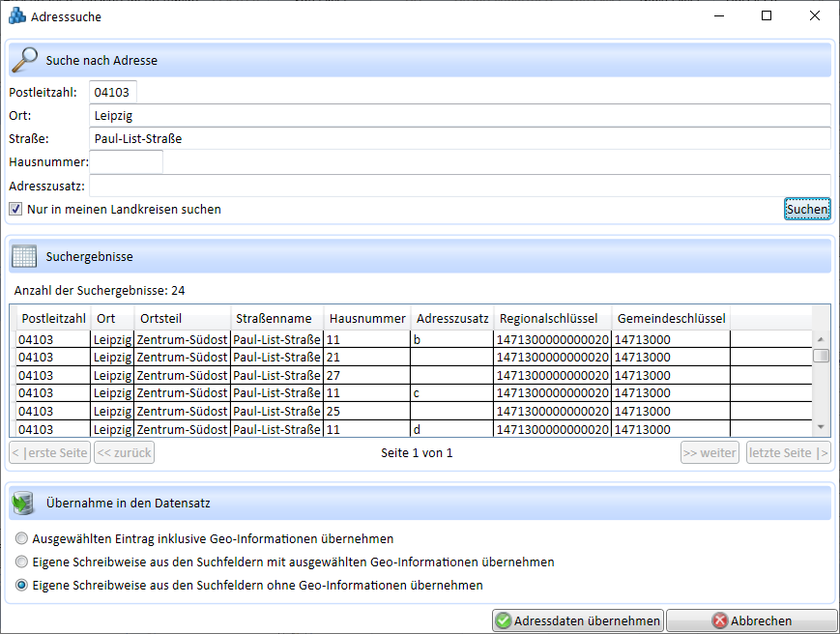Select 'Ausgewählten Eintrag inklusive Geo-Informationen übernehmen' option

pyautogui.click(x=21, y=539)
